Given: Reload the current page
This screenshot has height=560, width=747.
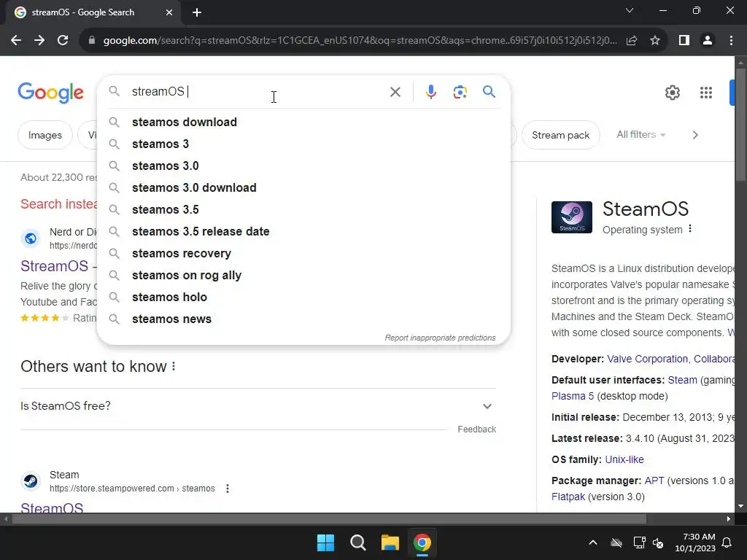Looking at the screenshot, I should point(63,41).
